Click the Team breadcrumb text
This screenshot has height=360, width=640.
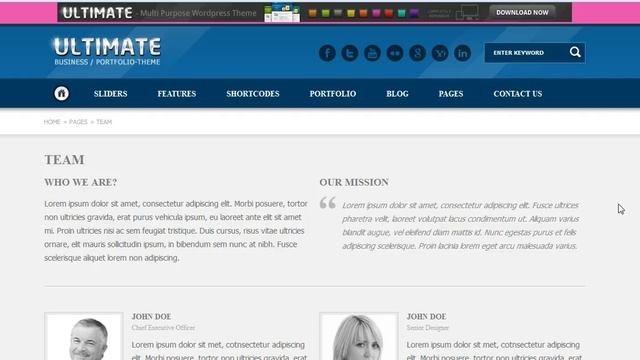coord(104,122)
